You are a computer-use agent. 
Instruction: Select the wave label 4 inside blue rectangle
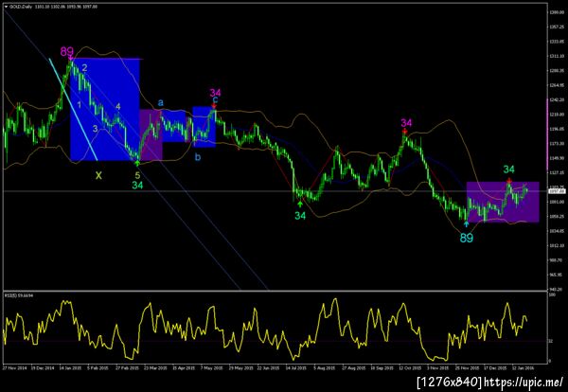pyautogui.click(x=118, y=106)
